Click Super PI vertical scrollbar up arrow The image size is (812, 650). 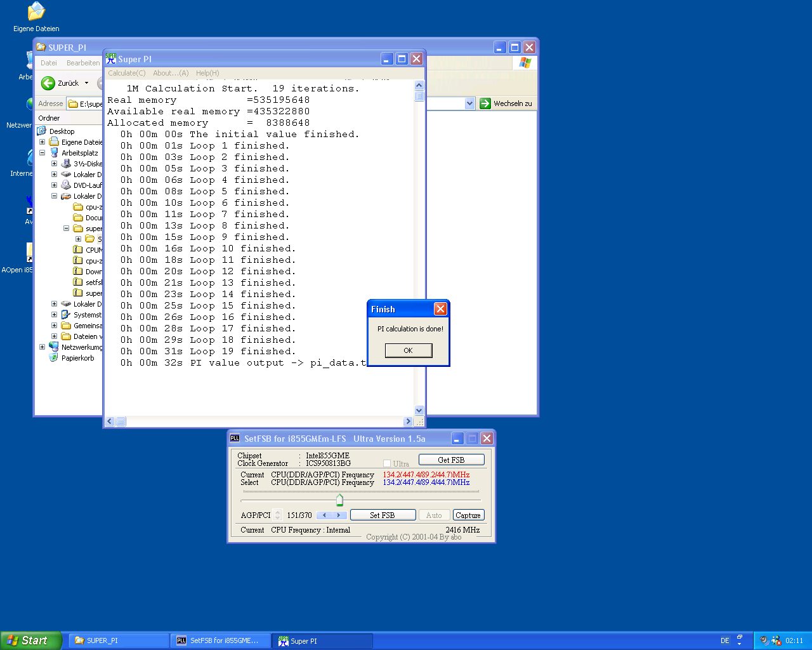(x=419, y=85)
